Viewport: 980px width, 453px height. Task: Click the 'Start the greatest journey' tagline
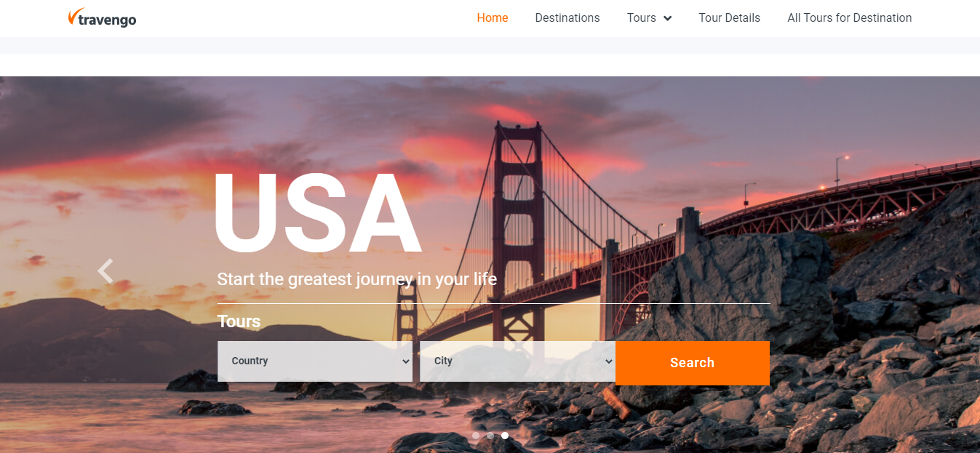(x=356, y=279)
